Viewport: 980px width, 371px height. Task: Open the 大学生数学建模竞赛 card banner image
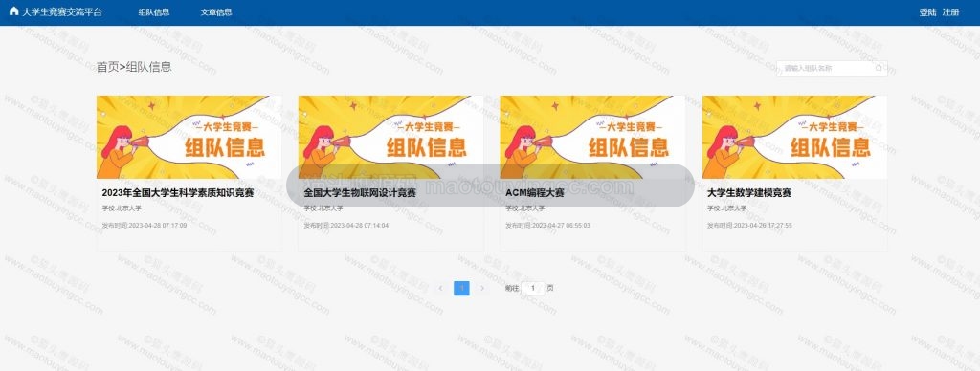[794, 137]
